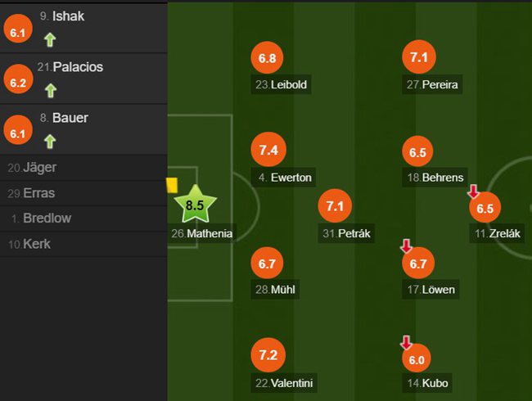The height and width of the screenshot is (401, 532).
Task: Open the 28. Mühl player label
Action: pos(275,290)
